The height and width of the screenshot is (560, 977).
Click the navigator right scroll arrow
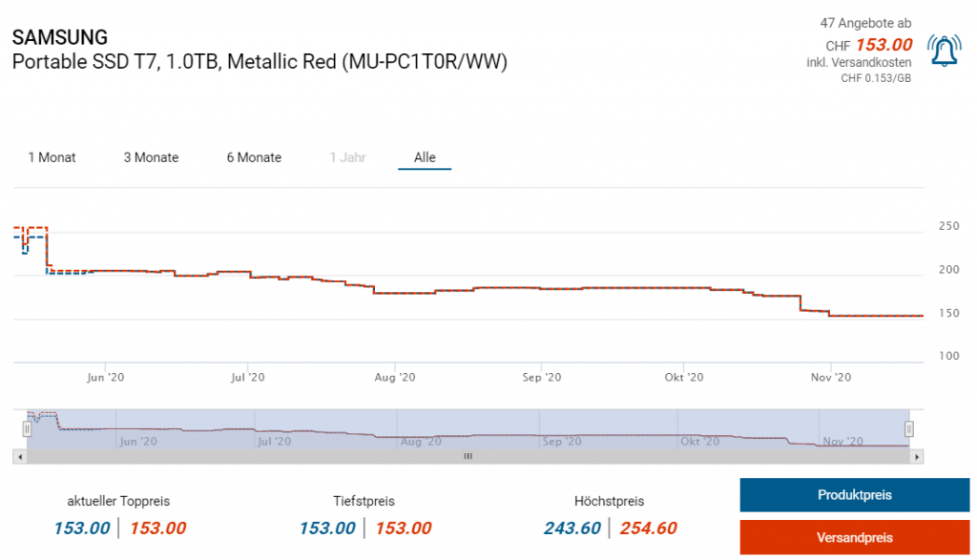click(x=917, y=457)
